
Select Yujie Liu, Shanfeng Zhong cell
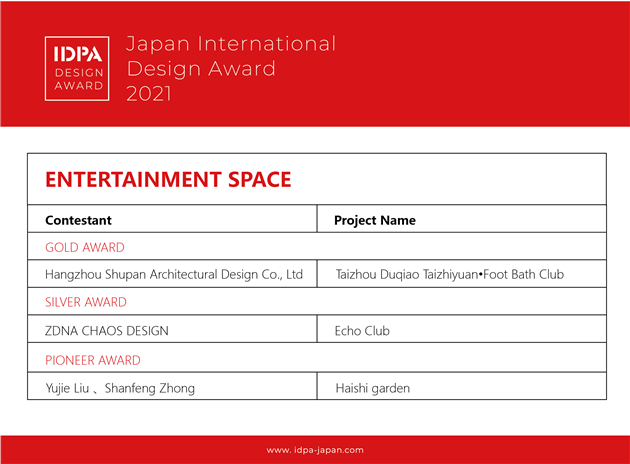[172, 386]
